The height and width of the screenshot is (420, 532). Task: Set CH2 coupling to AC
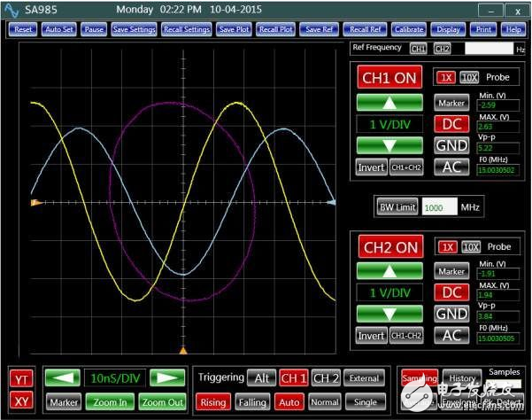pos(451,335)
